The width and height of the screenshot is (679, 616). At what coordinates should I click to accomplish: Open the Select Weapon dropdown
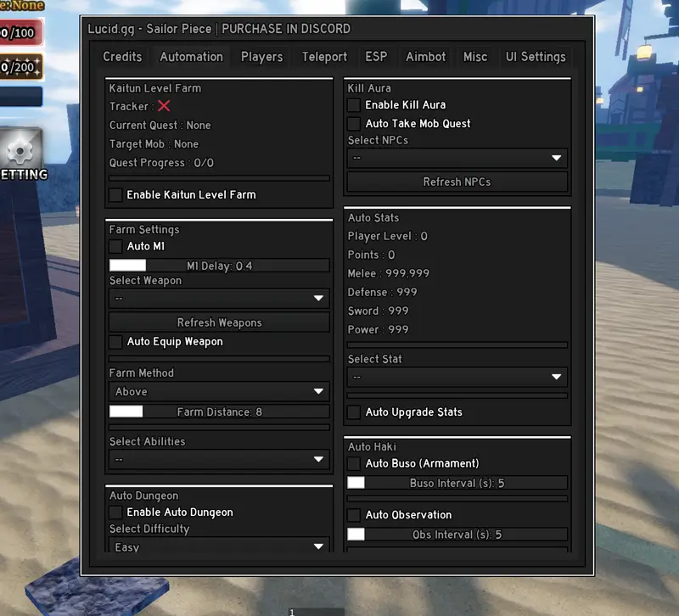tap(218, 298)
